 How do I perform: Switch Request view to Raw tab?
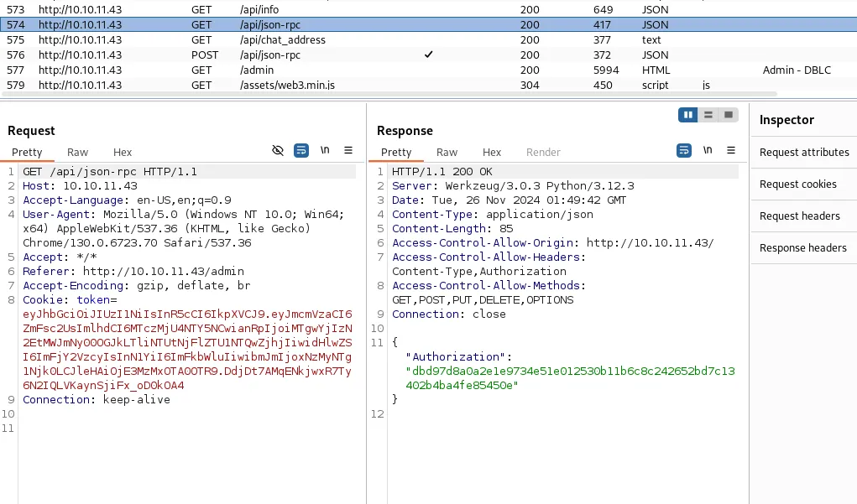point(77,153)
